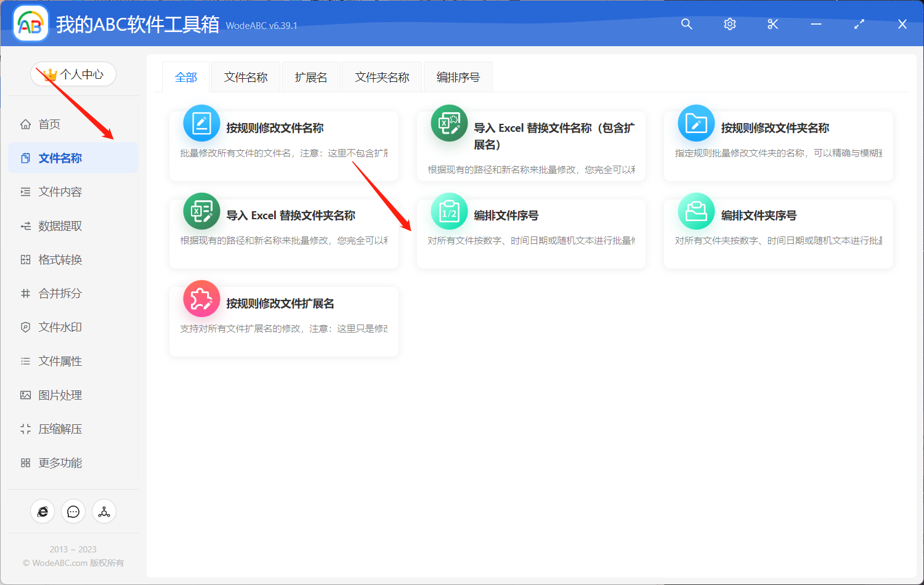Open the settings gear icon
This screenshot has width=924, height=585.
(729, 24)
